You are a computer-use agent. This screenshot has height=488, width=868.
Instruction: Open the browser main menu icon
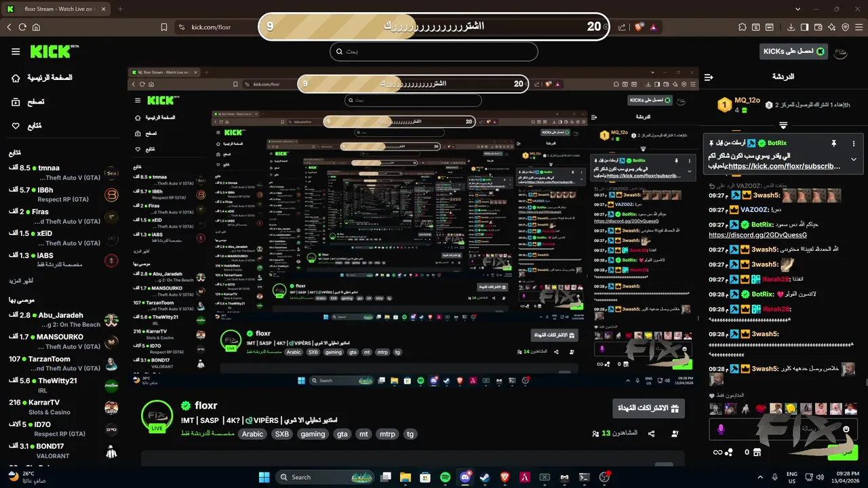859,27
